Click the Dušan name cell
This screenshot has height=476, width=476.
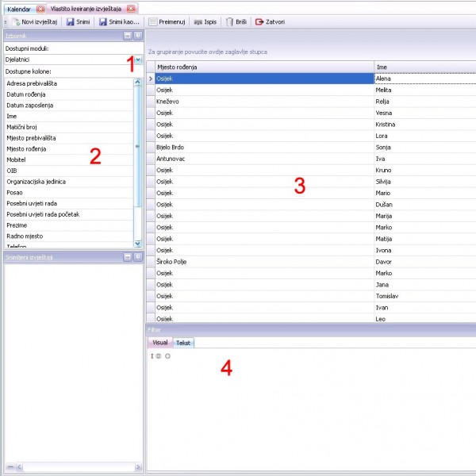point(425,205)
